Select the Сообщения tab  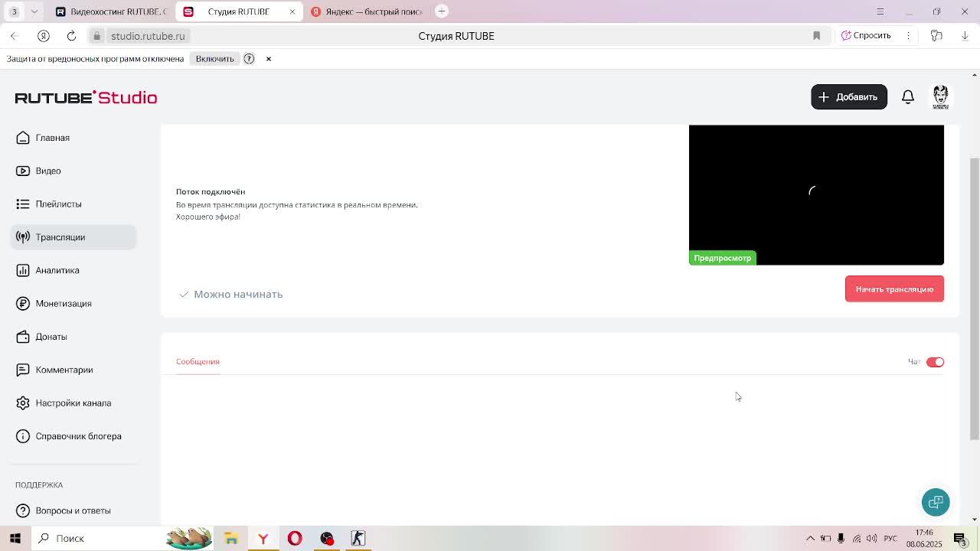198,361
